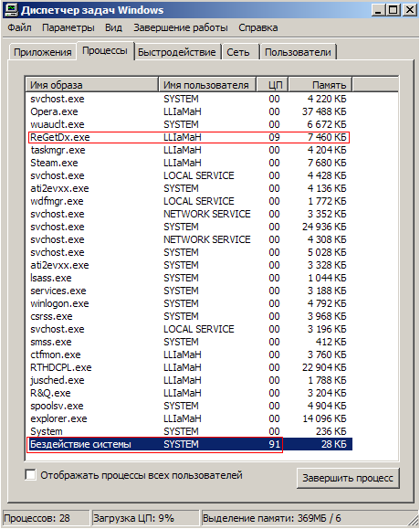Switch to the Быстродействие tab
Viewport: 420px width, 529px height.
pyautogui.click(x=177, y=52)
